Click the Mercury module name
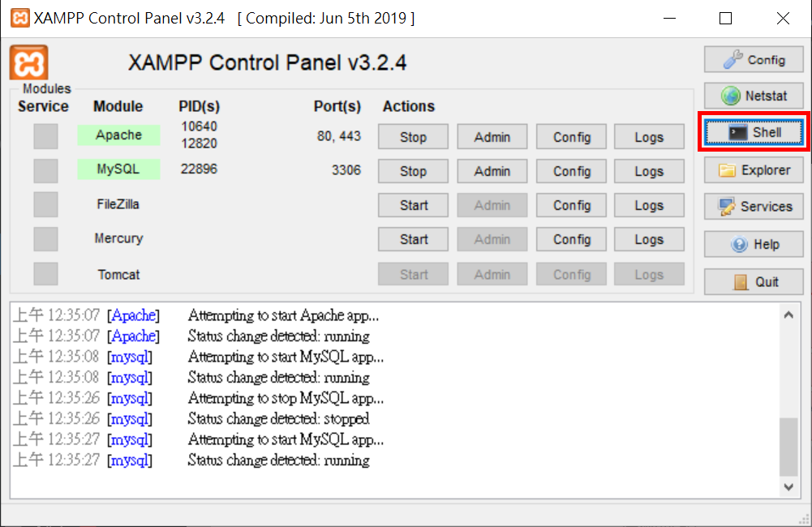 click(x=118, y=238)
